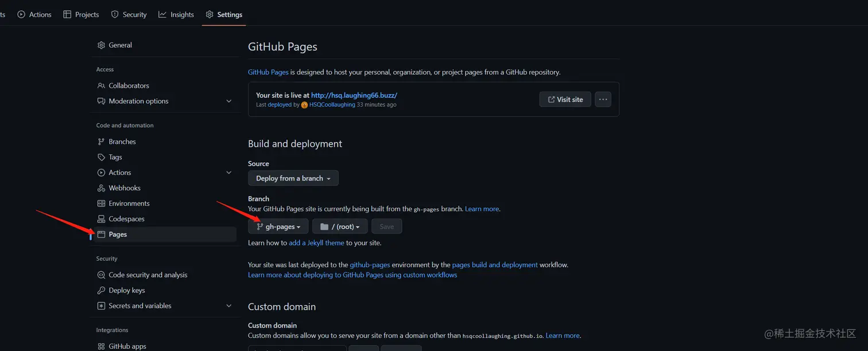868x351 pixels.
Task: Click the sidebar Actions play icon
Action: click(101, 173)
